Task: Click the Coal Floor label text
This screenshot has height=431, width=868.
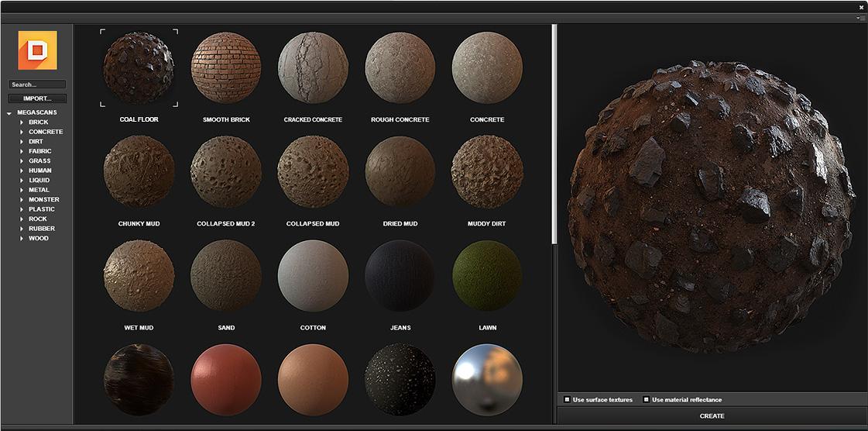Action: pos(139,119)
